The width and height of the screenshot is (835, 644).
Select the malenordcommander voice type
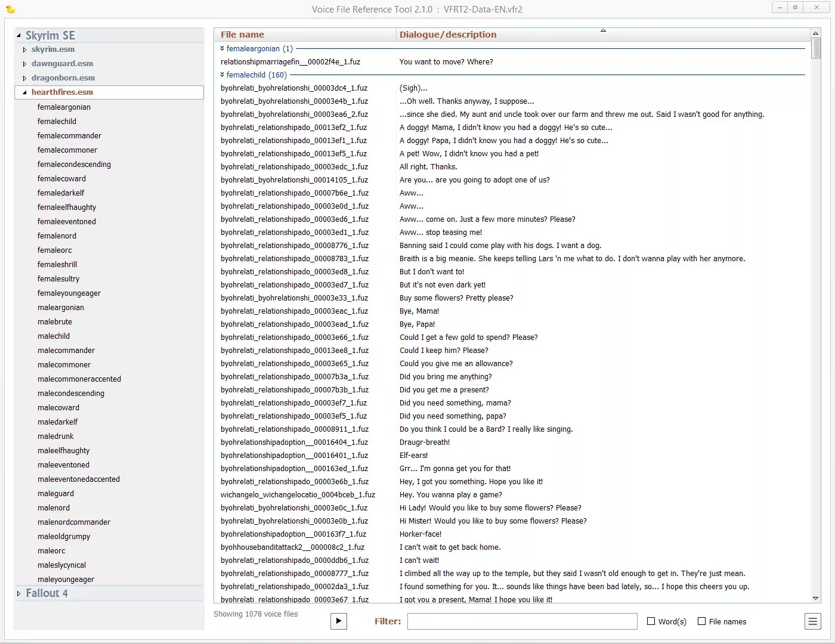pos(74,522)
